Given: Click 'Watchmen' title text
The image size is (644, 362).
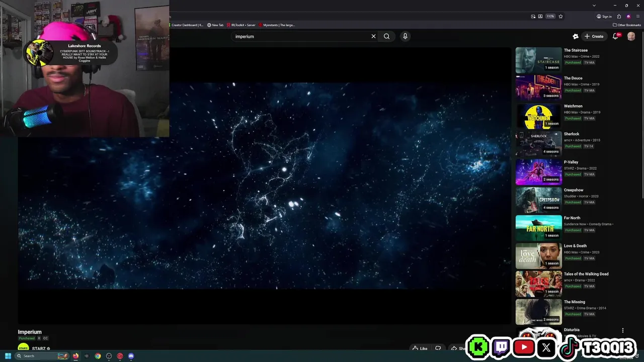Looking at the screenshot, I should 573,106.
